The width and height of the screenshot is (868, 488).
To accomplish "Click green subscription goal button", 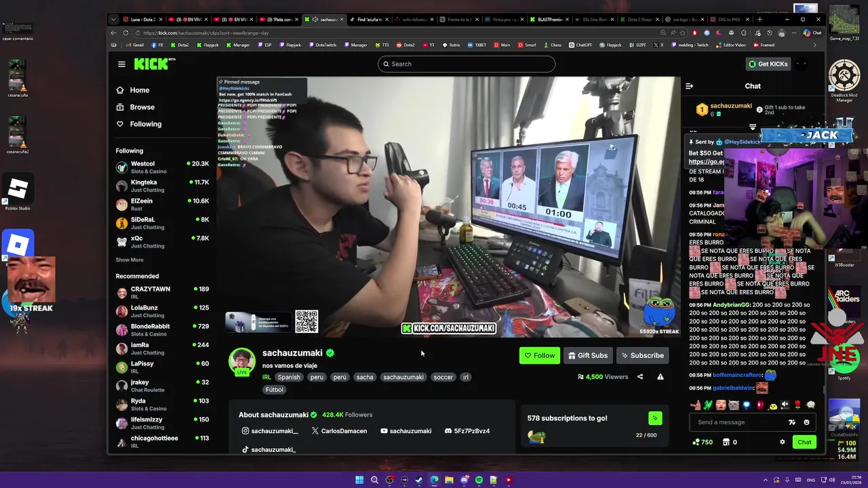I will (x=655, y=418).
